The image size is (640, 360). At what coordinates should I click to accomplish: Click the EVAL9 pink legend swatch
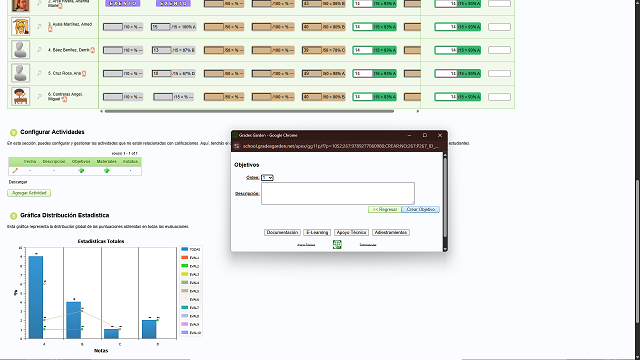pyautogui.click(x=184, y=324)
